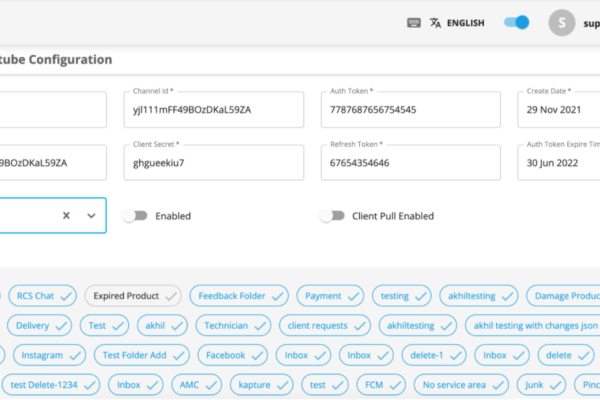Open the user avatar S
This screenshot has height=400, width=600.
coord(561,23)
